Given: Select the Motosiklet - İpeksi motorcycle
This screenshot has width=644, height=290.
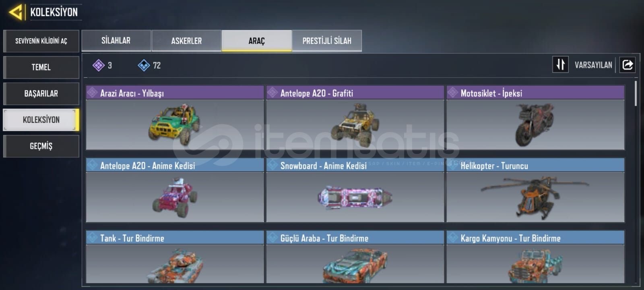Looking at the screenshot, I should tap(535, 118).
